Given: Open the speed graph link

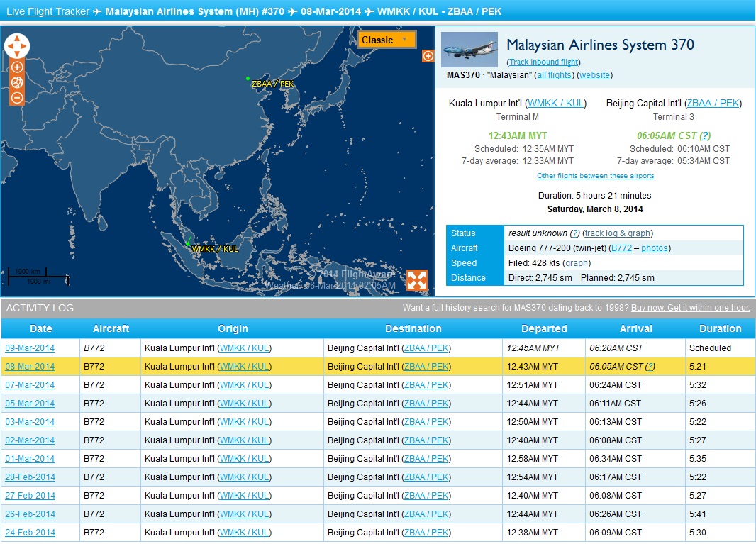Looking at the screenshot, I should [x=577, y=263].
